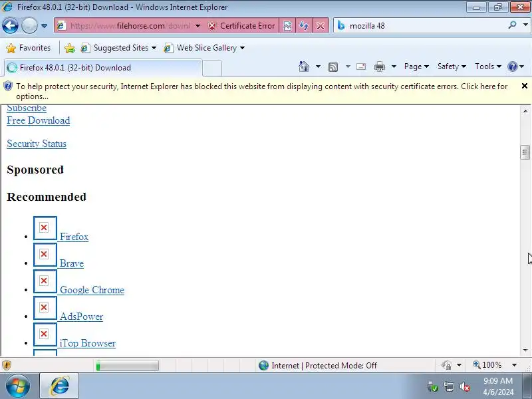Click the Internet Protected Mode zone indicator
The image size is (532, 399).
pyautogui.click(x=318, y=365)
